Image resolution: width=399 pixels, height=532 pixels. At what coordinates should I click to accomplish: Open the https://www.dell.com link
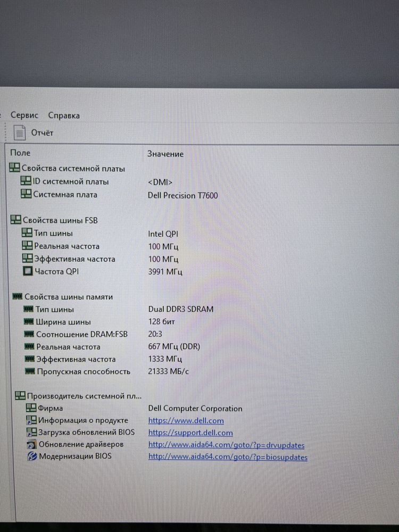pyautogui.click(x=186, y=421)
